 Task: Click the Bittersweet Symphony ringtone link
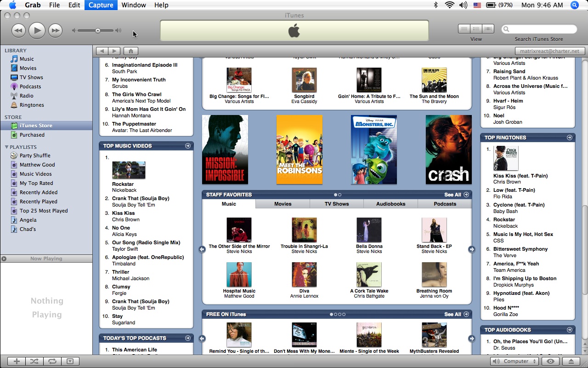[x=520, y=249]
